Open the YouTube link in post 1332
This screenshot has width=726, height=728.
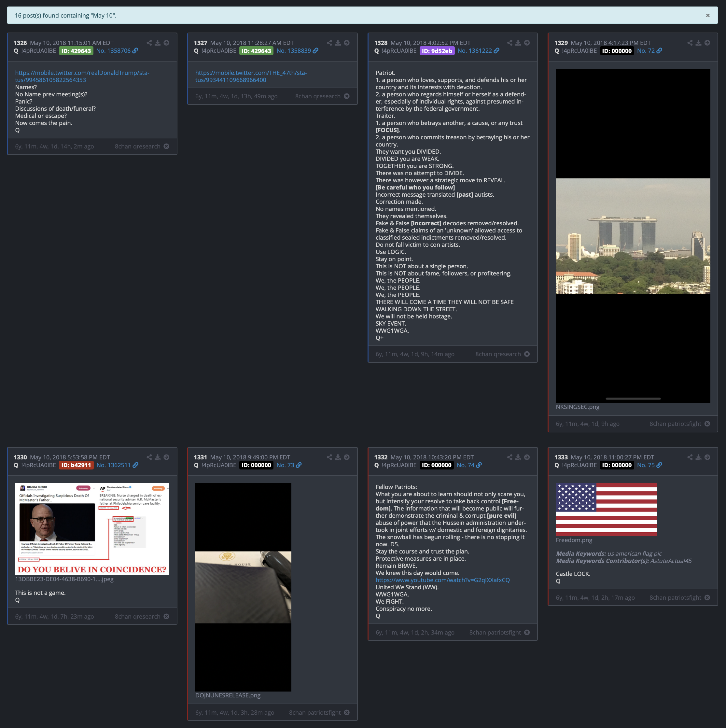coord(443,580)
